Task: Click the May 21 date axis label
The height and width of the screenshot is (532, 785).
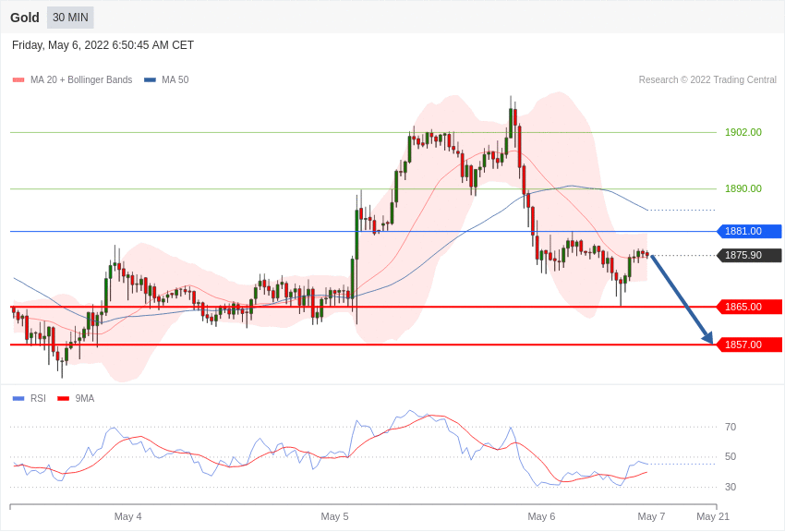Action: point(713,516)
